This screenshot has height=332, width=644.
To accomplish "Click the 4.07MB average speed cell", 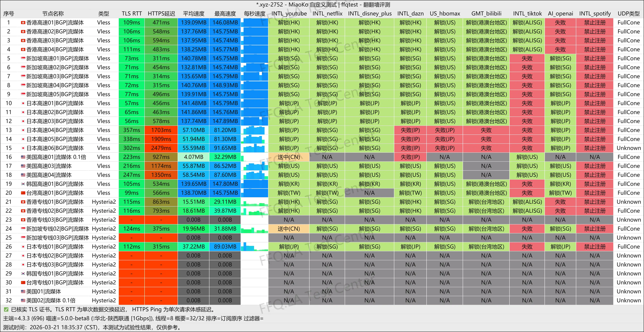I will point(194,157).
